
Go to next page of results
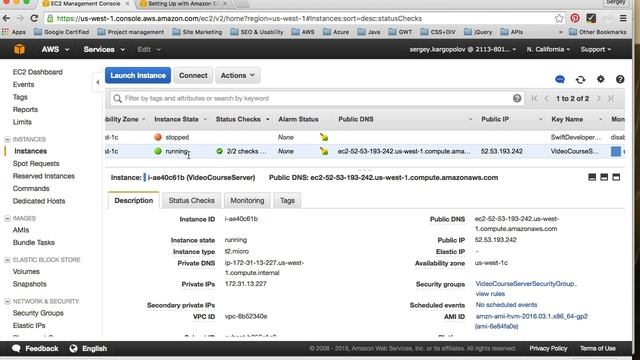coord(598,98)
